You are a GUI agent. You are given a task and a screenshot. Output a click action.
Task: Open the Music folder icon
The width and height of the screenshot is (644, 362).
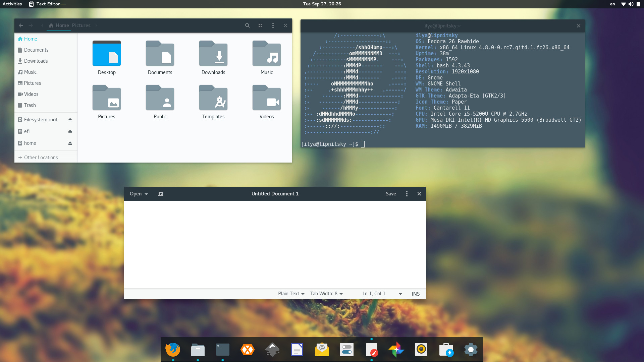click(x=267, y=54)
